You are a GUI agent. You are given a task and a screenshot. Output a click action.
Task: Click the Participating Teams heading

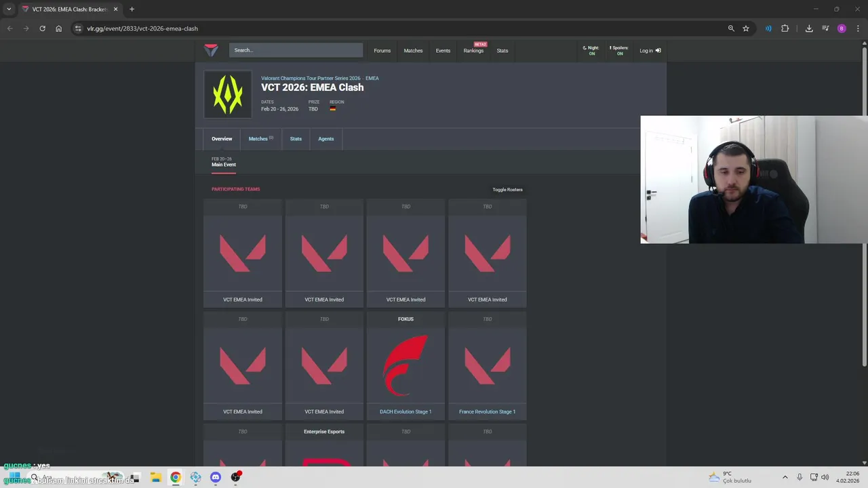click(235, 189)
